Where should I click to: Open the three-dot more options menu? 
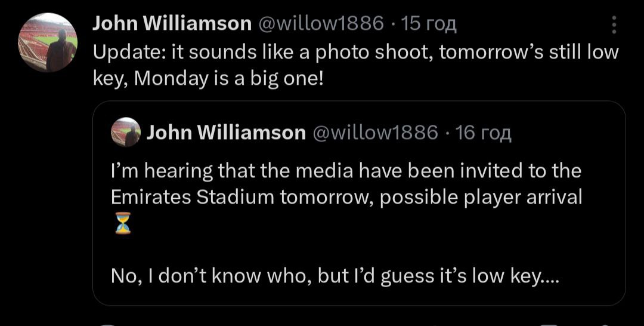614,25
